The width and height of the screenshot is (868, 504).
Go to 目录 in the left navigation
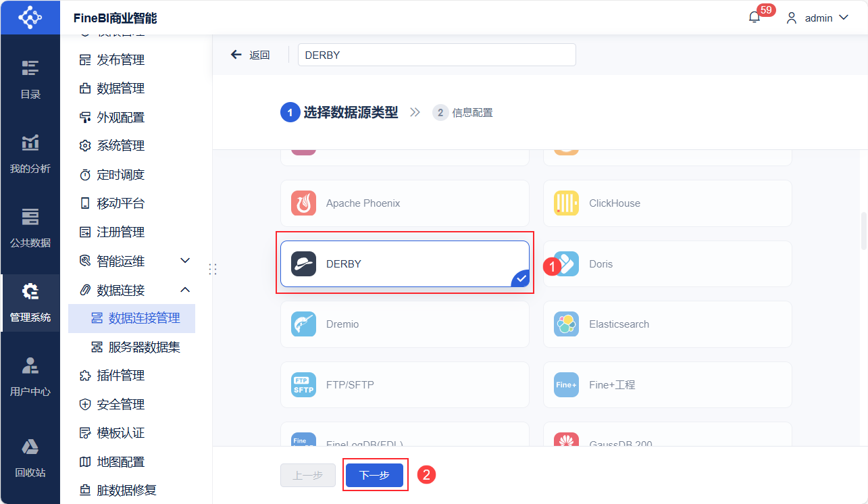pos(30,80)
